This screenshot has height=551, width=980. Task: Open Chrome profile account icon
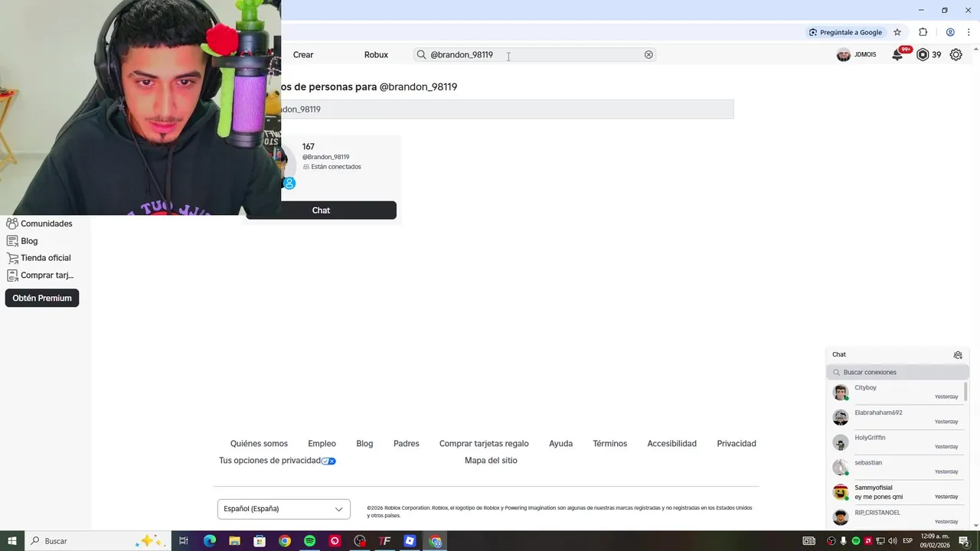[950, 32]
